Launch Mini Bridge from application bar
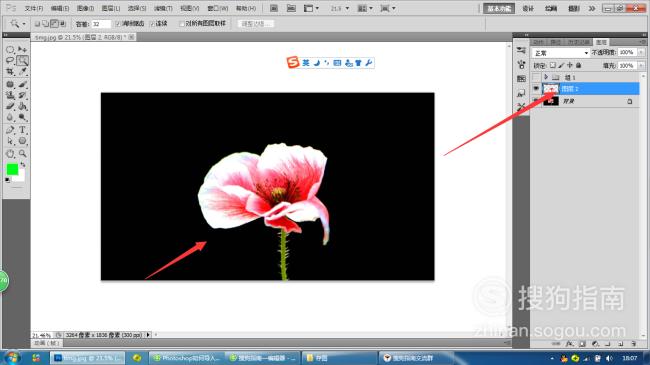The width and height of the screenshot is (650, 365). click(291, 8)
